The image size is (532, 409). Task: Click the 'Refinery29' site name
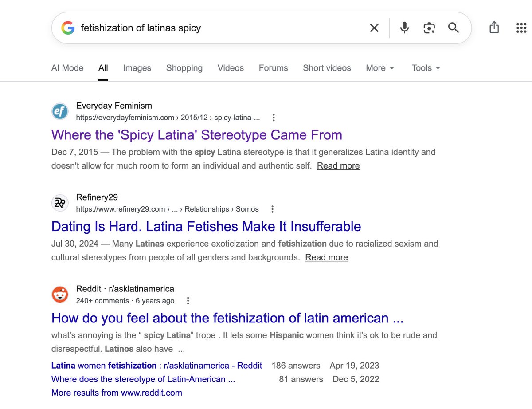[x=97, y=197]
